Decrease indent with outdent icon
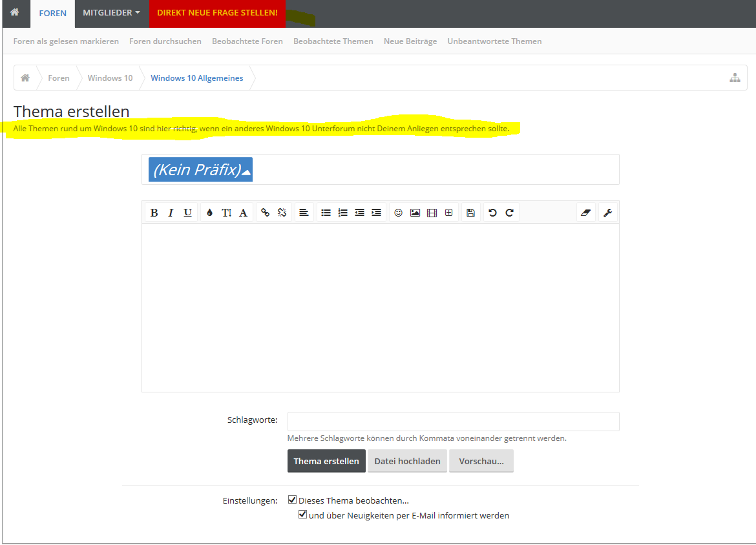This screenshot has width=756, height=545. [x=360, y=213]
